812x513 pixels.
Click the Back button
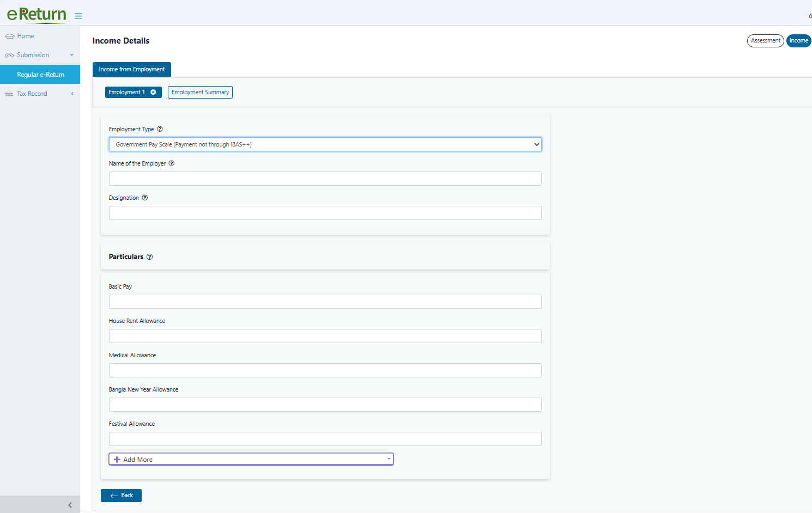pyautogui.click(x=121, y=496)
